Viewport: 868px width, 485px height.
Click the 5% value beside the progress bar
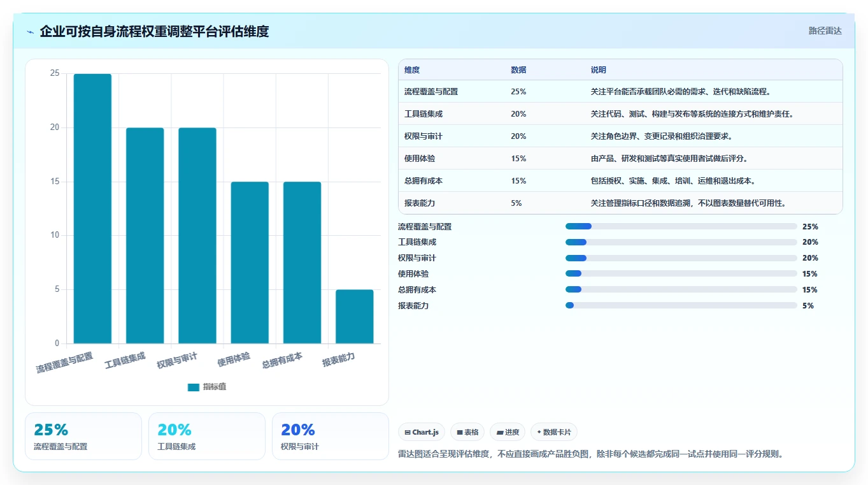point(808,306)
